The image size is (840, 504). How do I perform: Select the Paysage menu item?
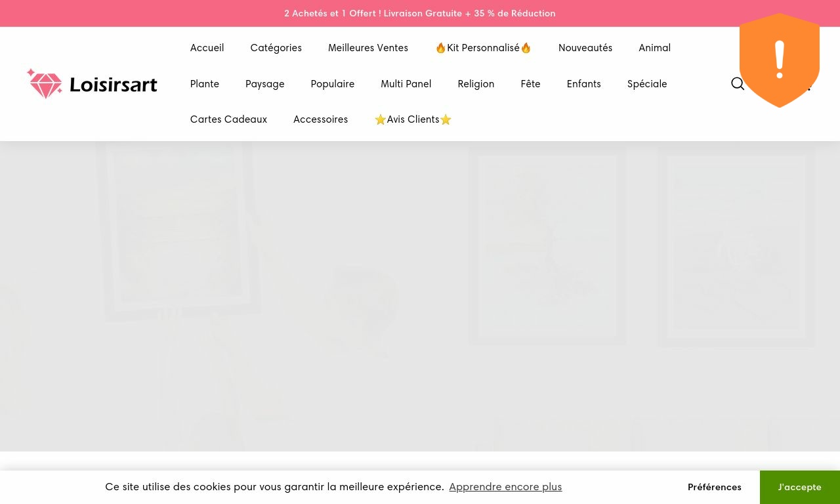pos(264,83)
